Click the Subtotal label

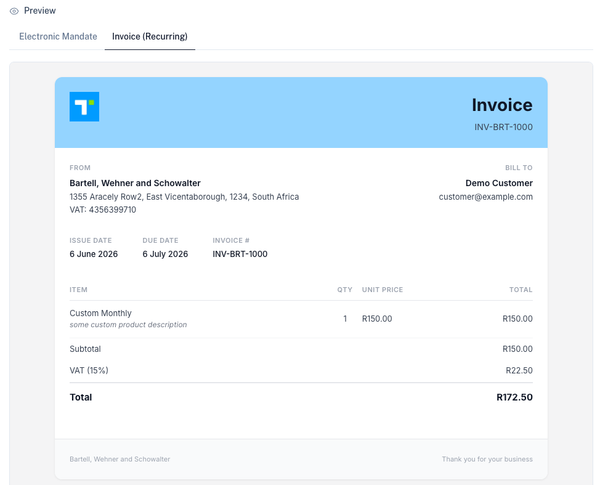click(85, 349)
